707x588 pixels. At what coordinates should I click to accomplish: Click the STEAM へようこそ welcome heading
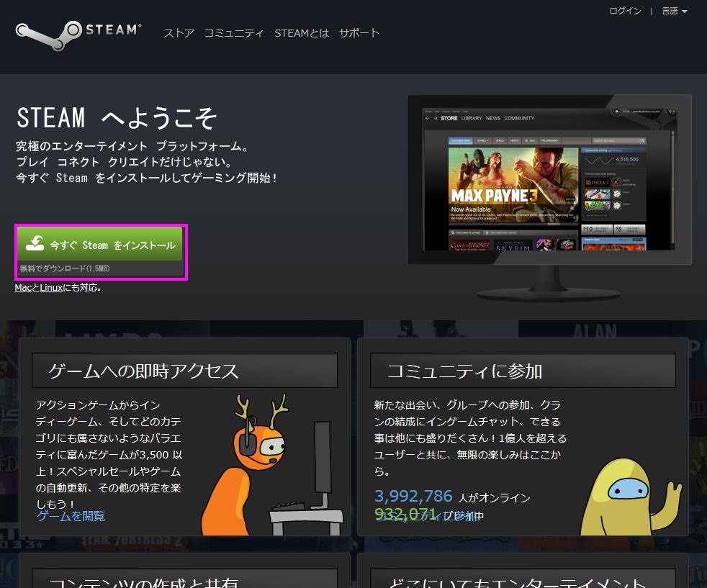point(117,118)
